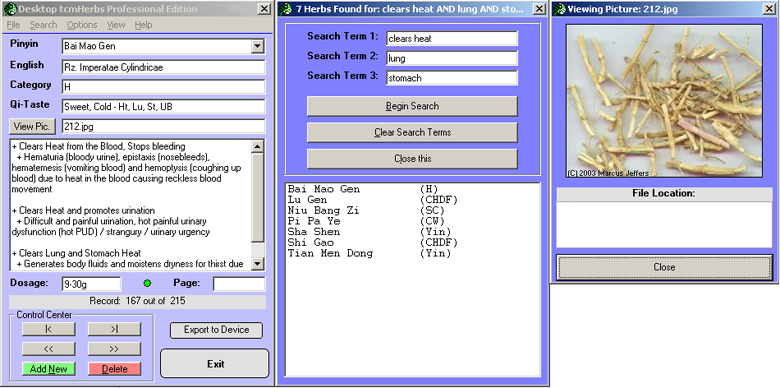This screenshot has width=780, height=388.
Task: Go to last record button
Action: [114, 329]
